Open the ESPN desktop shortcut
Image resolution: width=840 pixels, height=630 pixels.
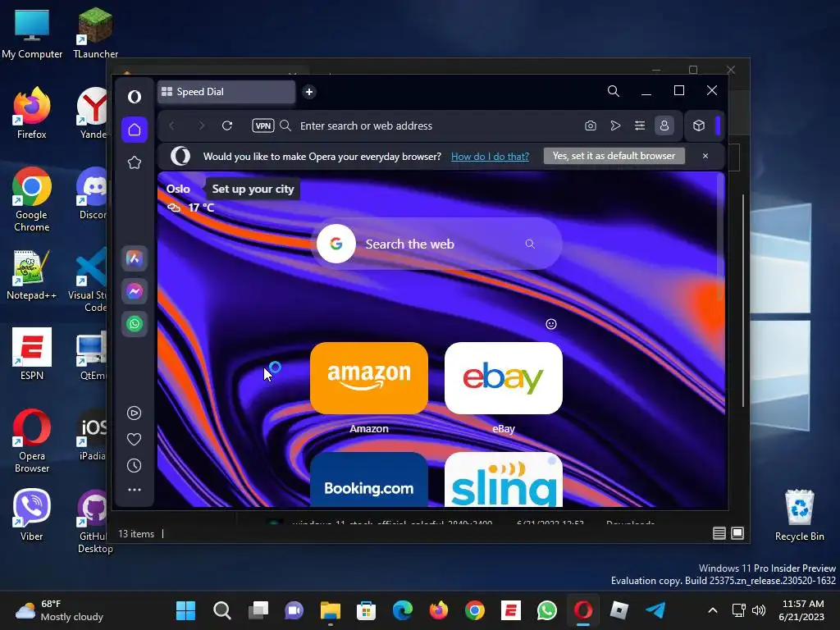click(32, 354)
